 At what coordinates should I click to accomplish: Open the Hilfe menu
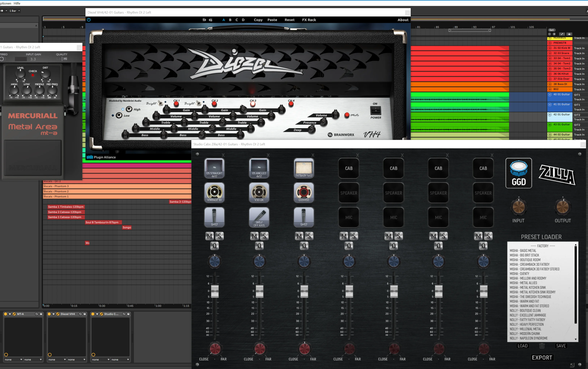click(x=17, y=3)
